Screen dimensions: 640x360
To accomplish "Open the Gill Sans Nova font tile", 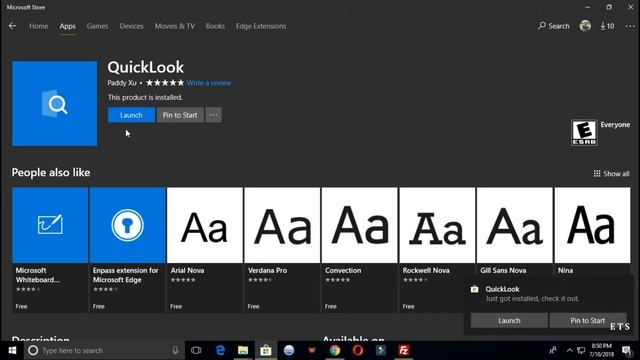I will click(x=514, y=231).
